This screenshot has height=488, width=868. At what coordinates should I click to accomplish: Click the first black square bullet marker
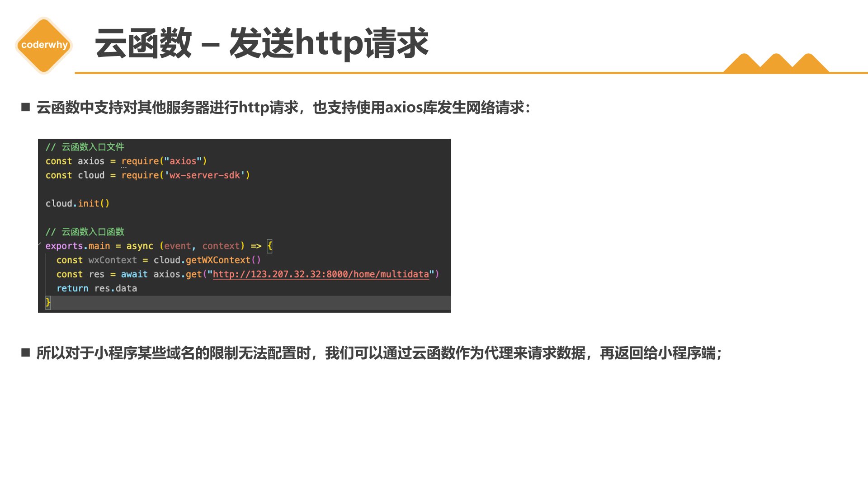(x=26, y=107)
